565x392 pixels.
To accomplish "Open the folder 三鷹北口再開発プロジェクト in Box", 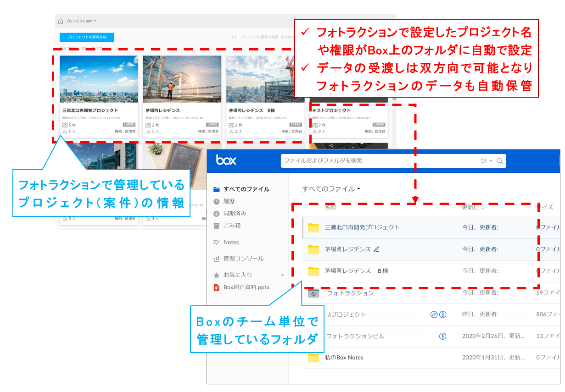I will pos(362,227).
